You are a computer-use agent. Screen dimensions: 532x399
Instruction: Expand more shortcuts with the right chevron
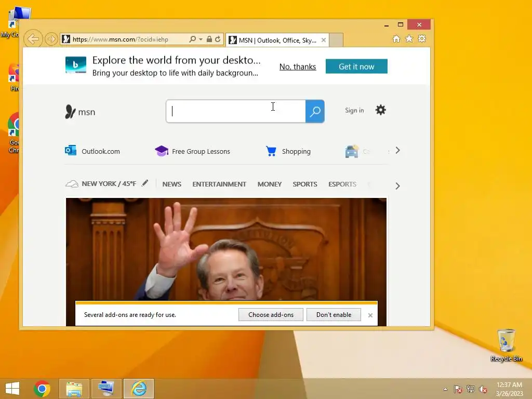(x=397, y=150)
